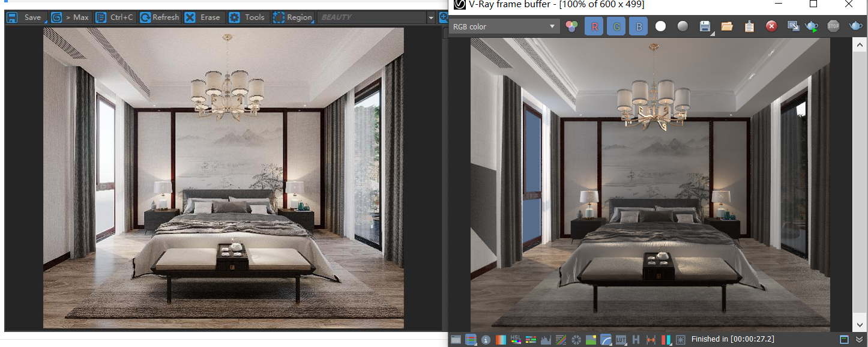Save the V-Ray image using the floppy icon
The height and width of the screenshot is (347, 868).
[x=705, y=26]
